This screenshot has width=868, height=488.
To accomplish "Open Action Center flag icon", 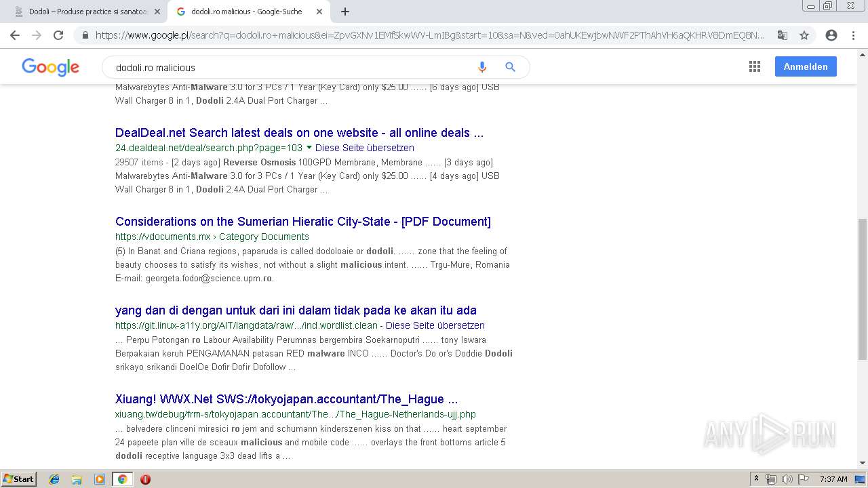I will tap(802, 479).
